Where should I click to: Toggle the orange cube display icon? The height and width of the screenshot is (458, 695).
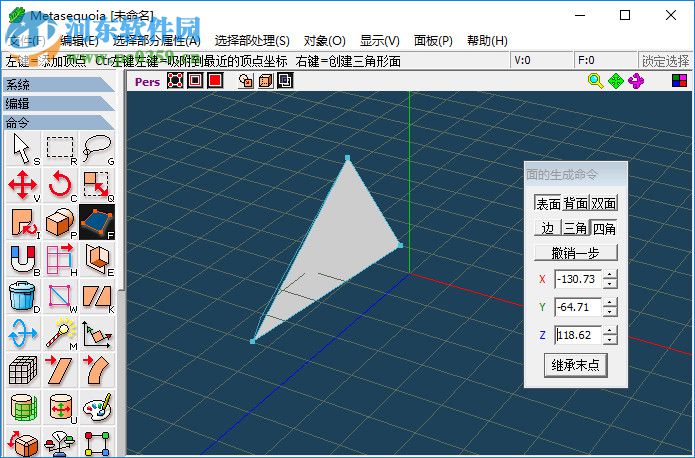[265, 81]
